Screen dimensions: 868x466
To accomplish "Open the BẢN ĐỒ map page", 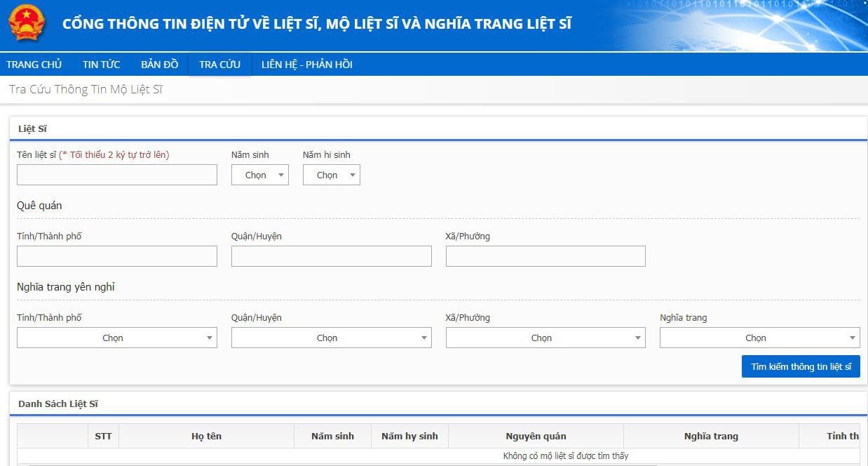I will point(159,64).
